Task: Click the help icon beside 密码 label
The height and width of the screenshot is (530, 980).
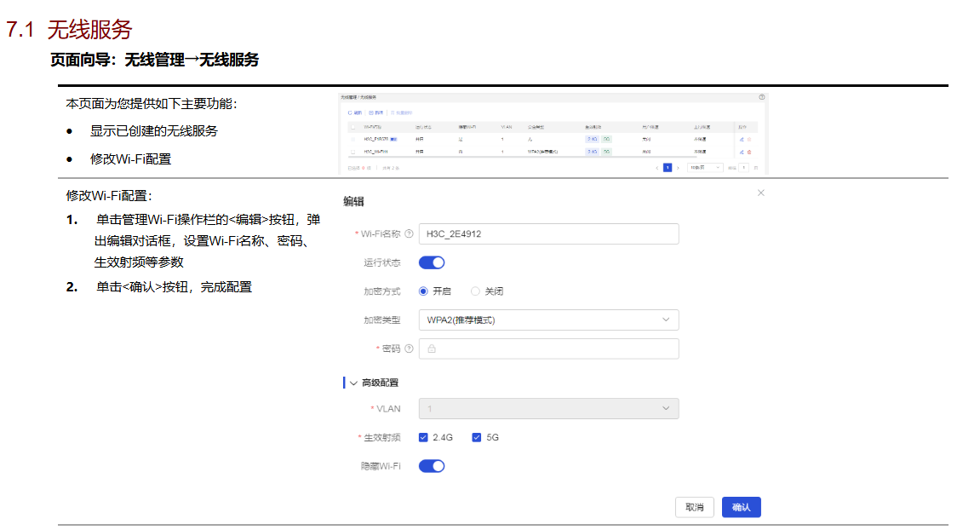Action: (x=410, y=349)
